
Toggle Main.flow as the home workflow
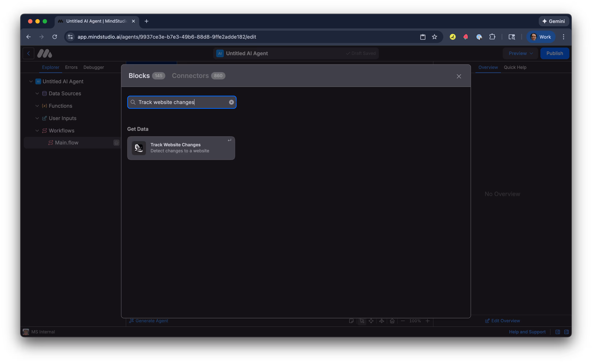tap(116, 142)
